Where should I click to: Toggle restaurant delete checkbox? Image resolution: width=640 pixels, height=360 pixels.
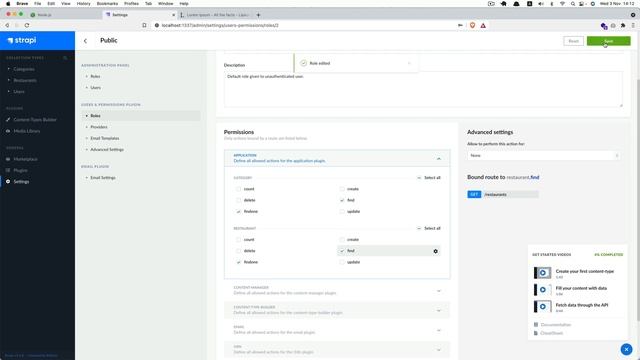click(238, 251)
